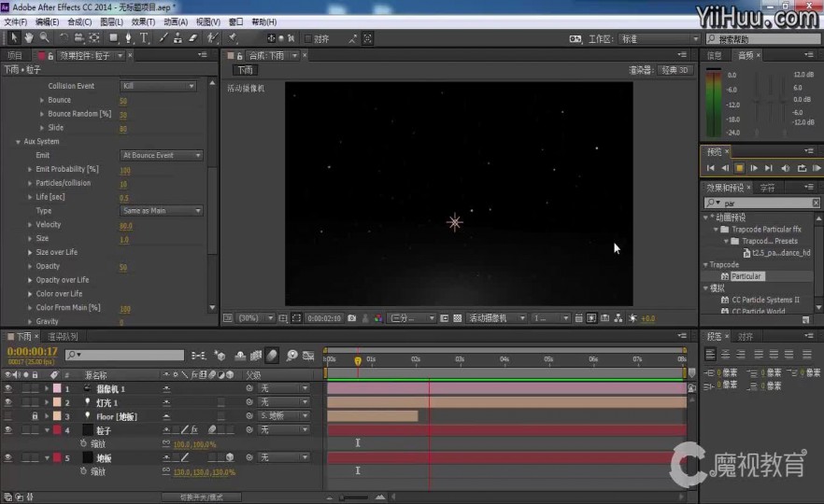The height and width of the screenshot is (504, 824).
Task: Select the Roto Brush tool
Action: 212,37
